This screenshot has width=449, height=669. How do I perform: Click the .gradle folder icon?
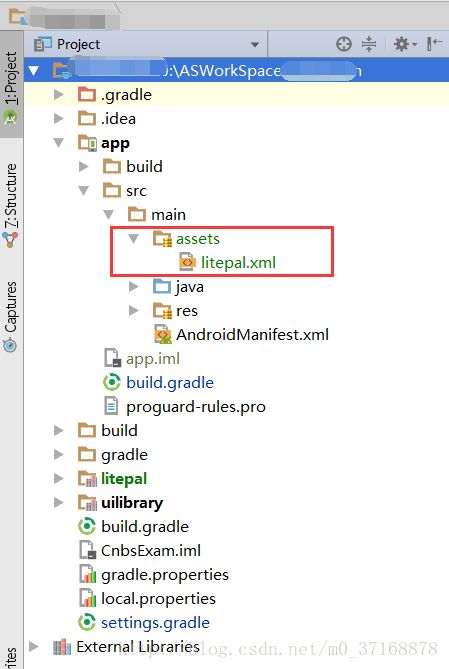click(87, 94)
